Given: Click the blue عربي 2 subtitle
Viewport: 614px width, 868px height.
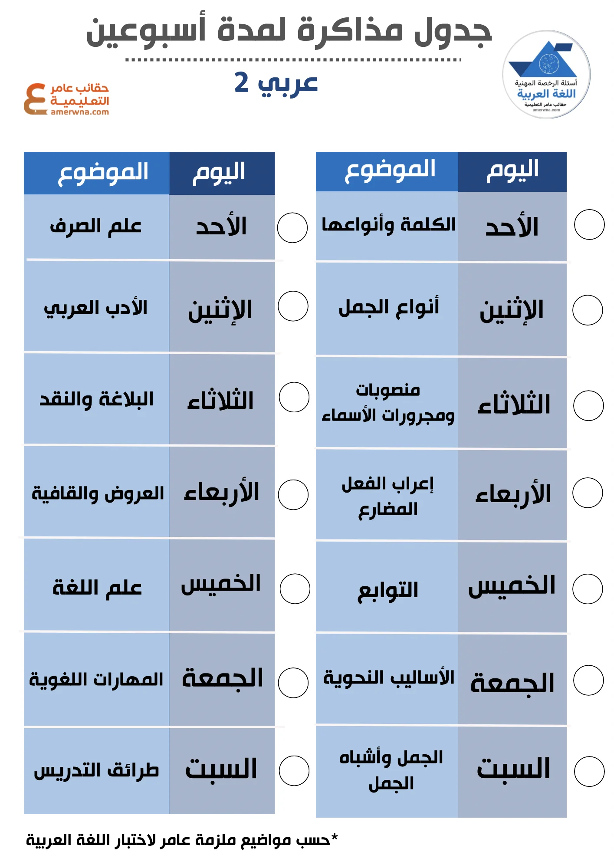Looking at the screenshot, I should click(x=276, y=82).
